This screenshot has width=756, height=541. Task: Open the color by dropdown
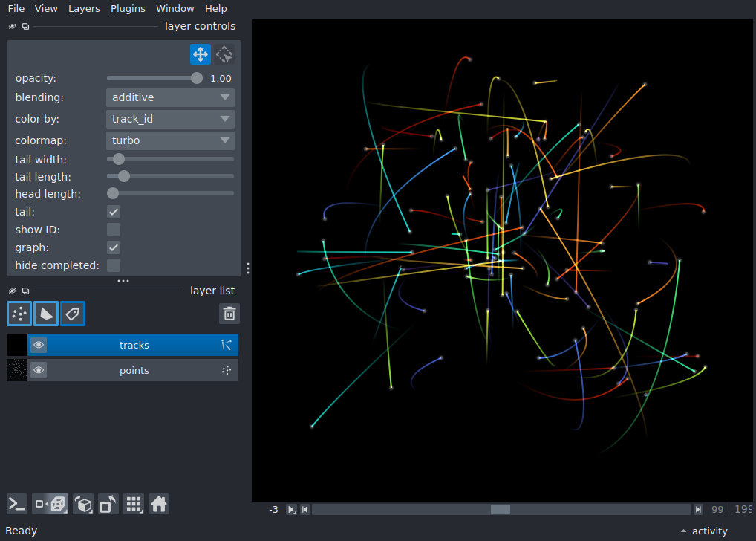tap(170, 119)
